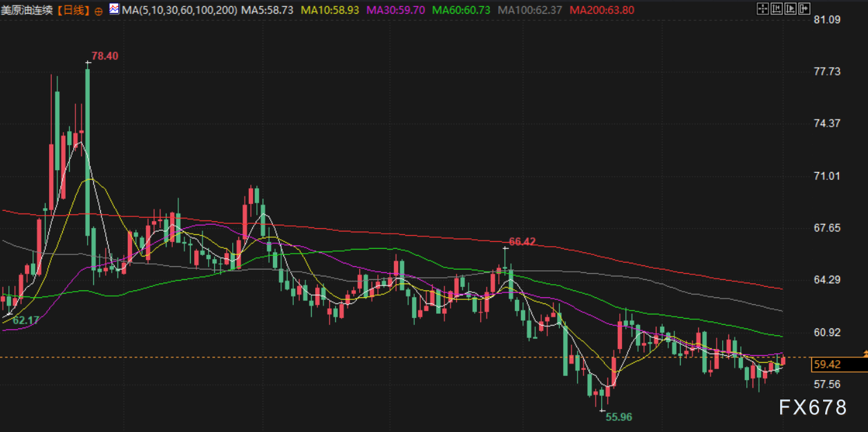
Task: Click the rightmost top toolbar arrow icon
Action: point(804,9)
